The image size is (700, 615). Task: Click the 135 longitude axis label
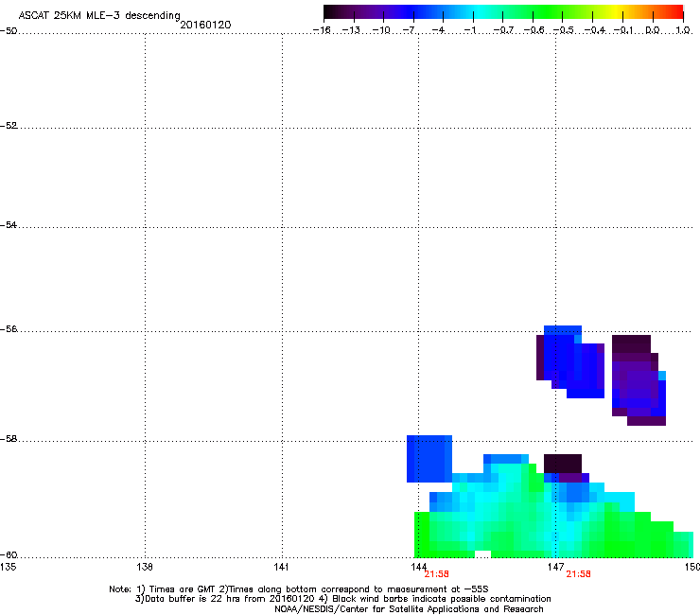tap(8, 567)
